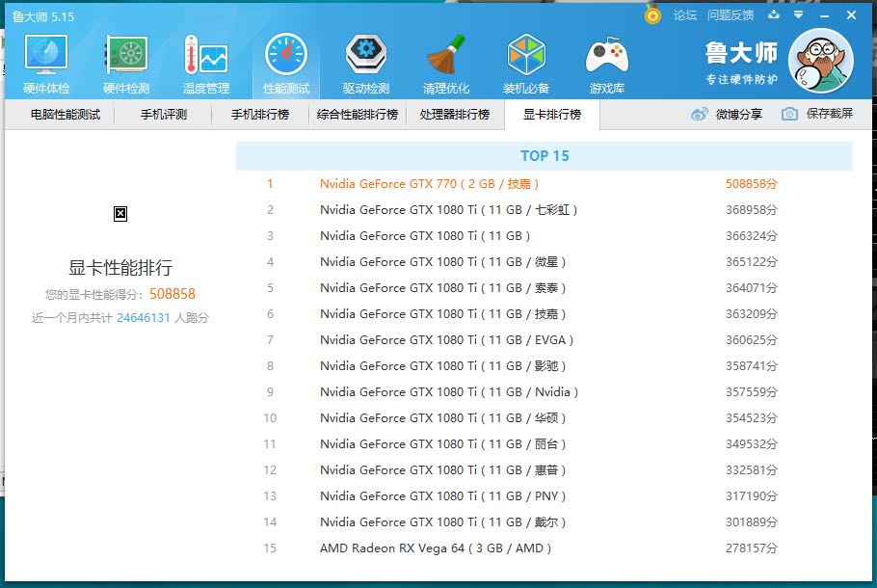877x588 pixels.
Task: Click the gold medal icon in title bar
Action: 652,14
